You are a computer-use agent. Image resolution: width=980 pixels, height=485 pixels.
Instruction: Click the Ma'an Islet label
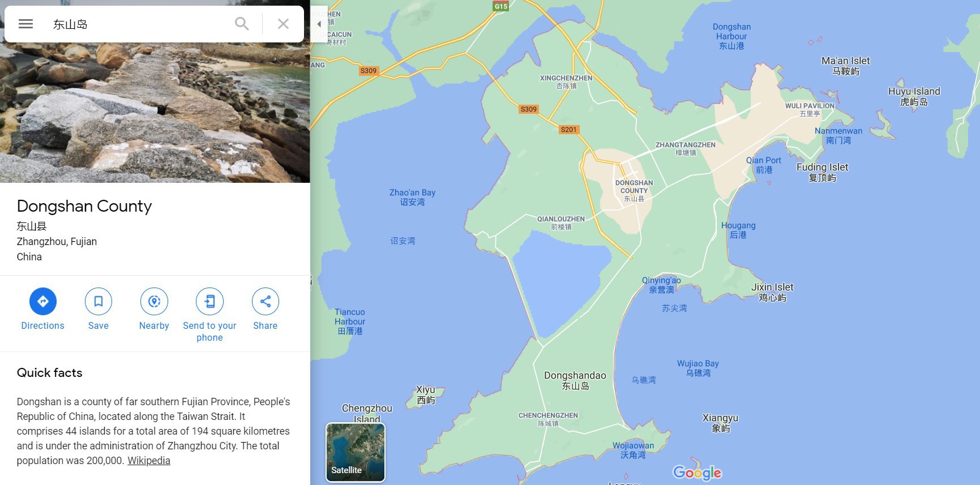pyautogui.click(x=845, y=66)
